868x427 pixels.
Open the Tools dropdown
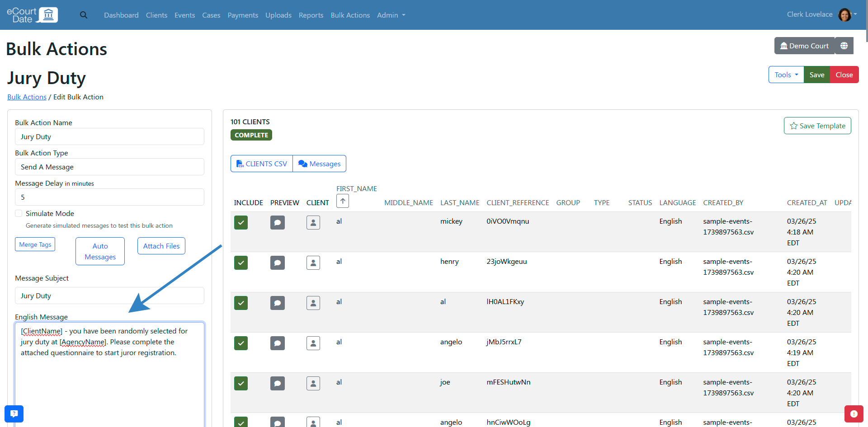786,75
